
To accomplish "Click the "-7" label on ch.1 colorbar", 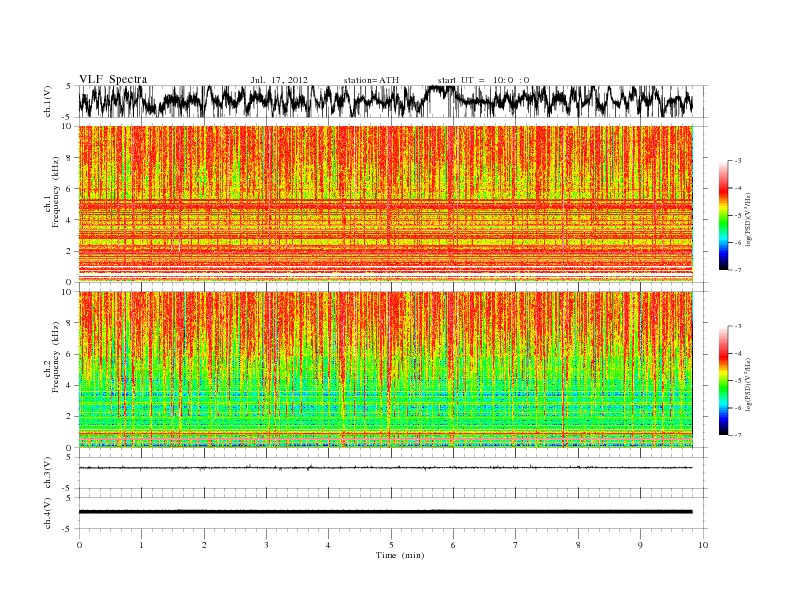I will click(738, 270).
